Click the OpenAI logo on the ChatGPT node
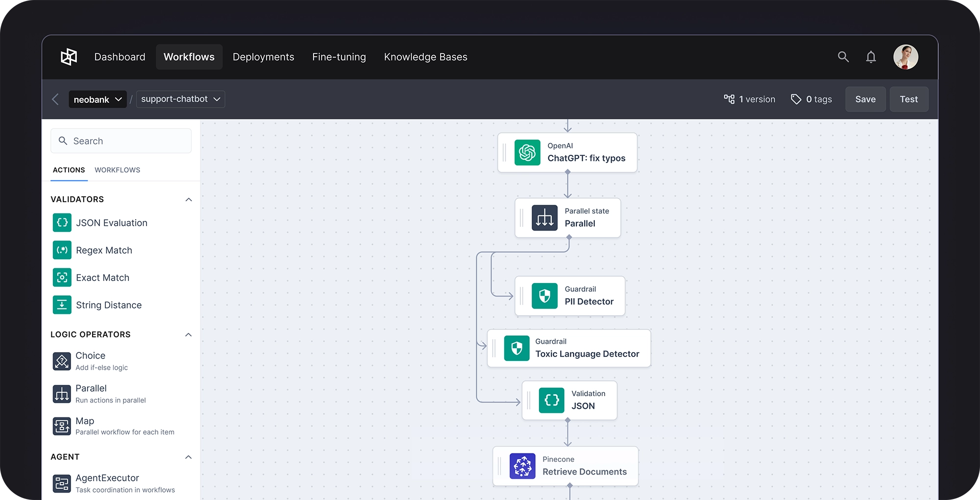Screen dimensions: 980x500 tap(527, 152)
